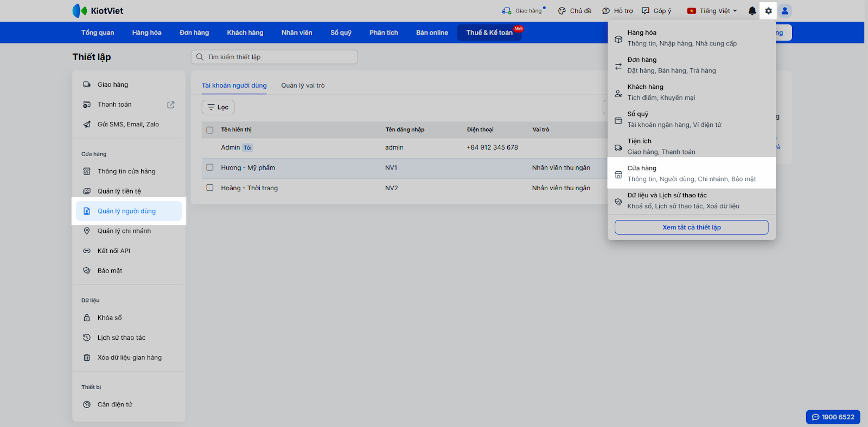Click the admin login name cell
Screen dimensions: 868x427
(394, 147)
